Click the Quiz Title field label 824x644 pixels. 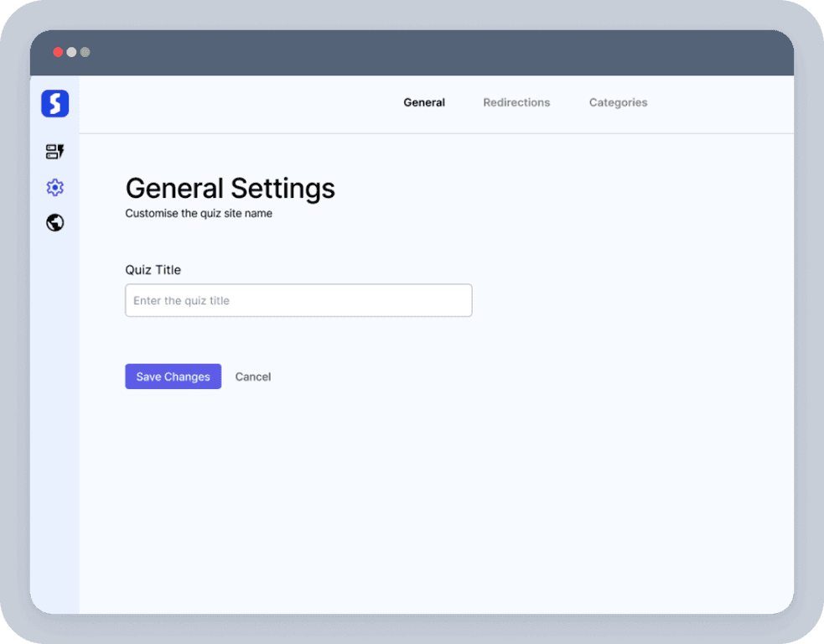153,270
